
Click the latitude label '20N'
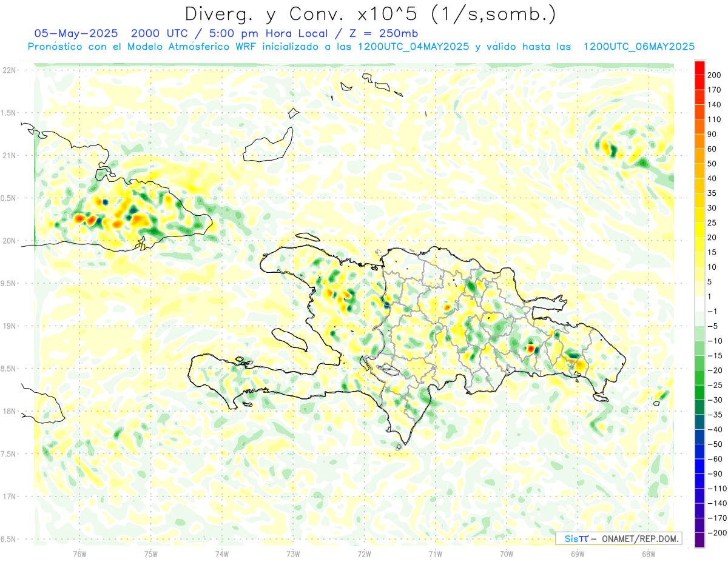[9, 241]
